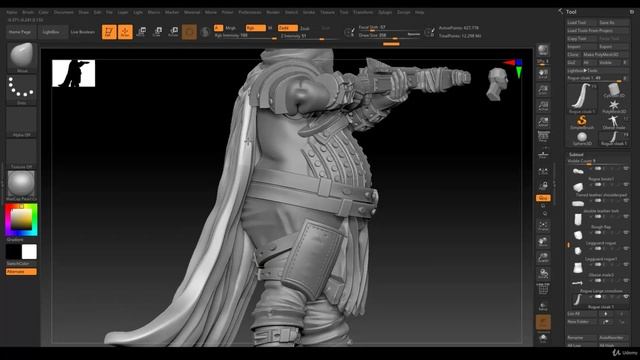
Task: Click Load Tool button
Action: [582, 22]
